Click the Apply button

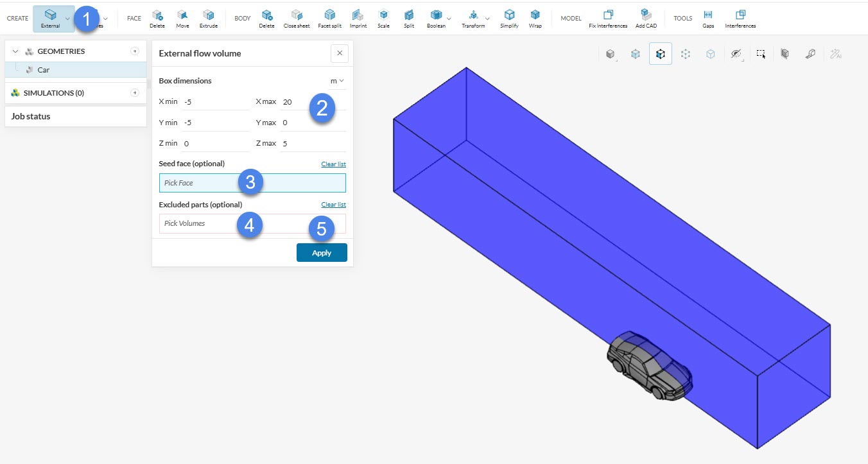tap(322, 253)
